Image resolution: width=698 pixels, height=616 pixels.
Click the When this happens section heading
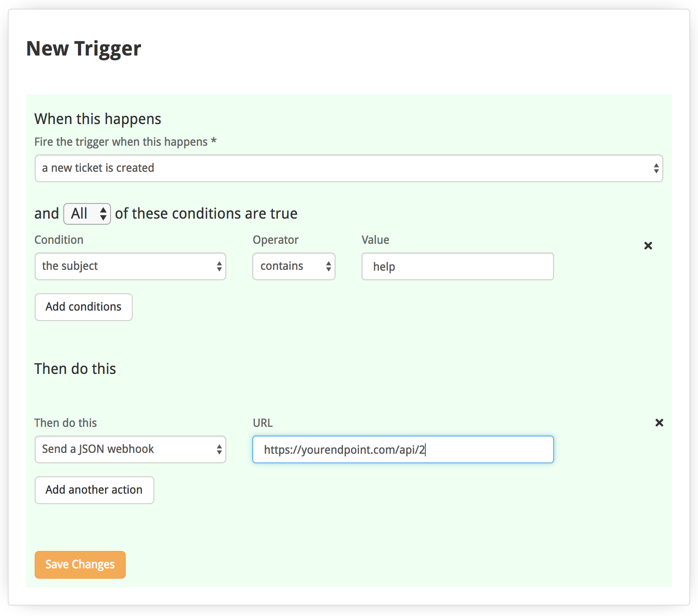click(x=98, y=119)
